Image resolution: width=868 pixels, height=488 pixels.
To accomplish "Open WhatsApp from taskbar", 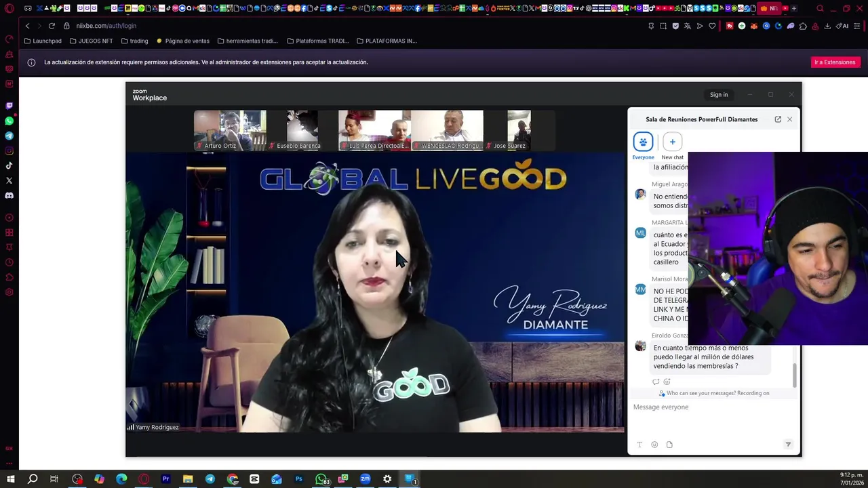I will pyautogui.click(x=321, y=479).
